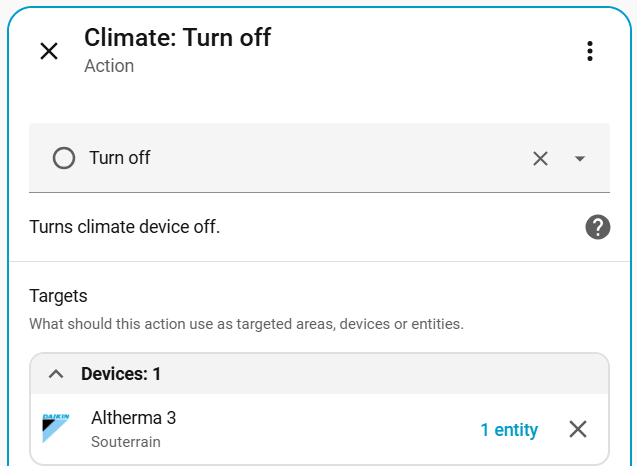Open the three-dot overflow menu
The width and height of the screenshot is (637, 466).
590,51
